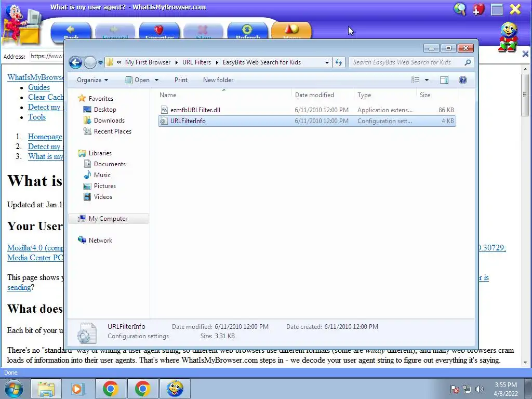Image resolution: width=532 pixels, height=399 pixels.
Task: Click the change view icon
Action: 416,80
